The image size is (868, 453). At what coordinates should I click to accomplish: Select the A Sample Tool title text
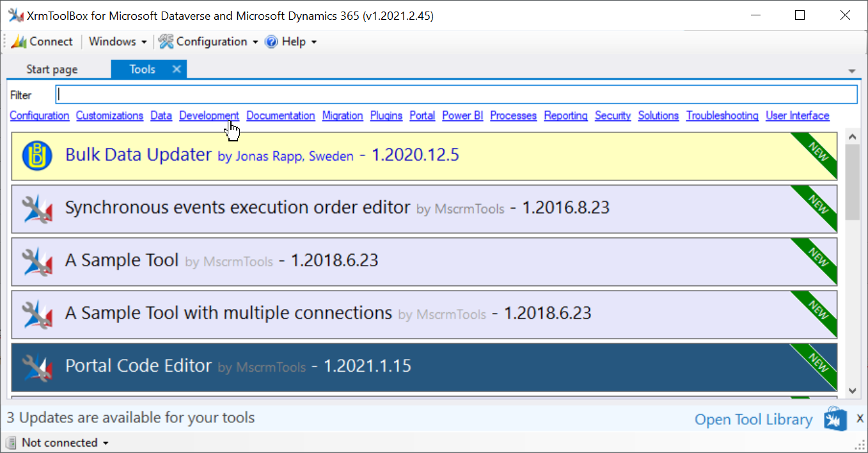click(x=122, y=260)
